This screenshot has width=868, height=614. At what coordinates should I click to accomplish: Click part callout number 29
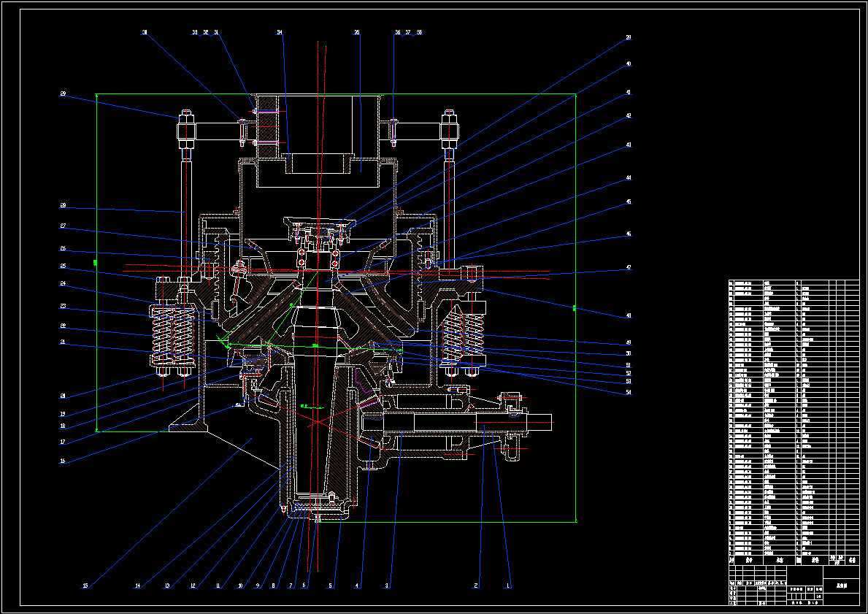63,94
